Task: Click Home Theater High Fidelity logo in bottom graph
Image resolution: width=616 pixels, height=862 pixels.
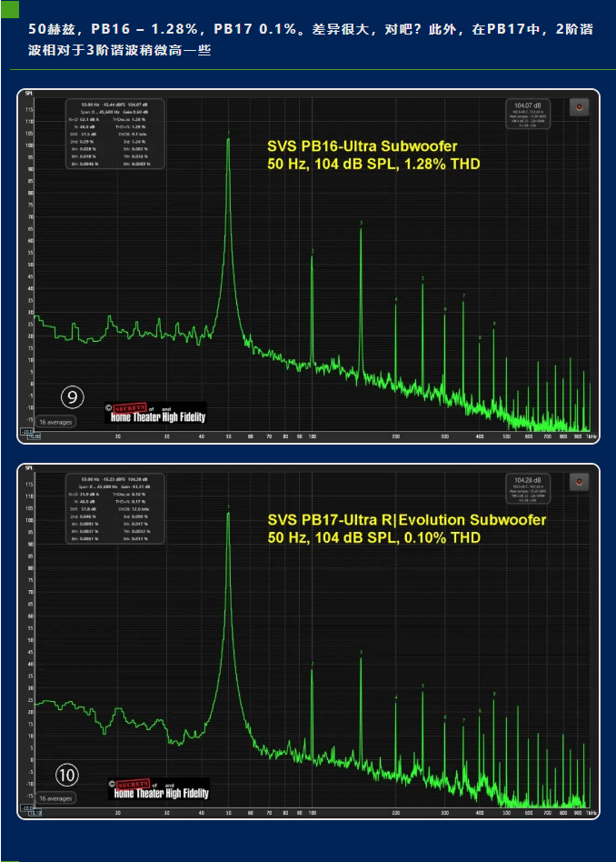Action: 158,788
